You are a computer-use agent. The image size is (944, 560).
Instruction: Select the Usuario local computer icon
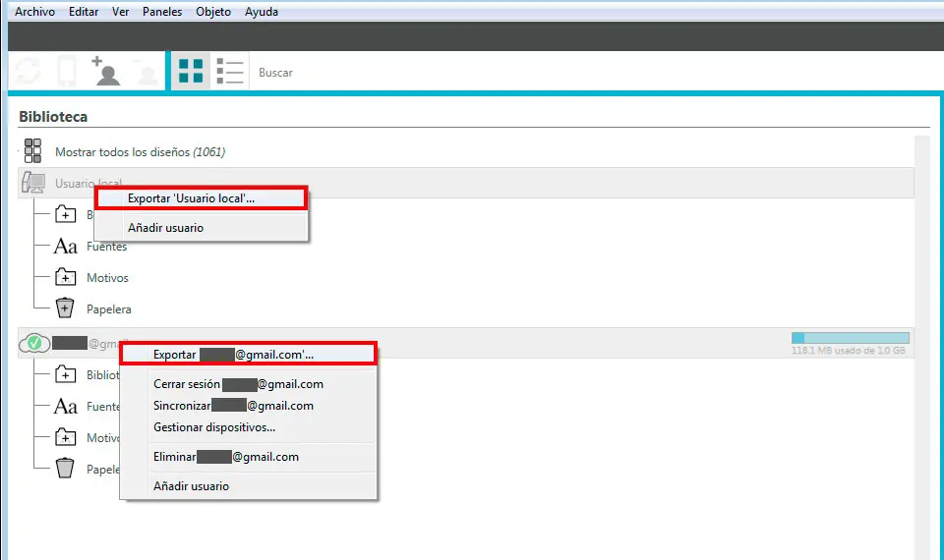[32, 183]
